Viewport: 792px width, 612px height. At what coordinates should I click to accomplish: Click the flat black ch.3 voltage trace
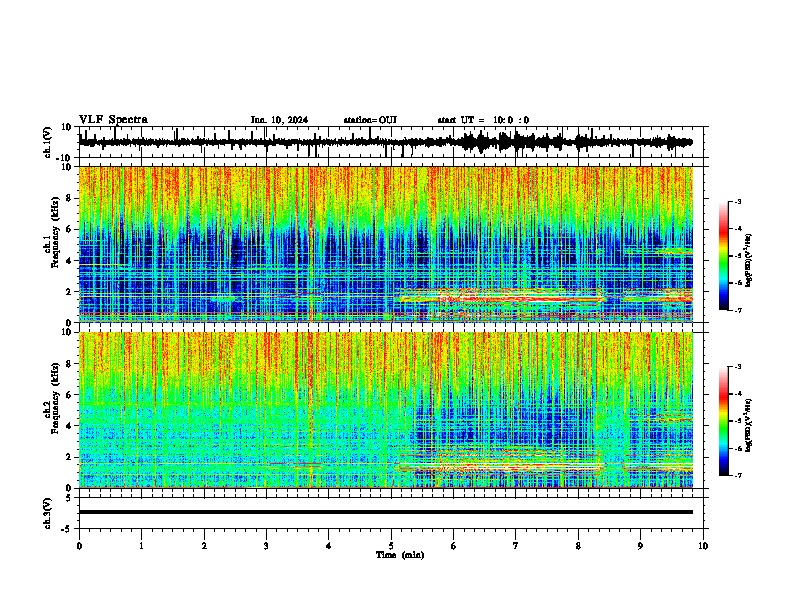pyautogui.click(x=386, y=512)
